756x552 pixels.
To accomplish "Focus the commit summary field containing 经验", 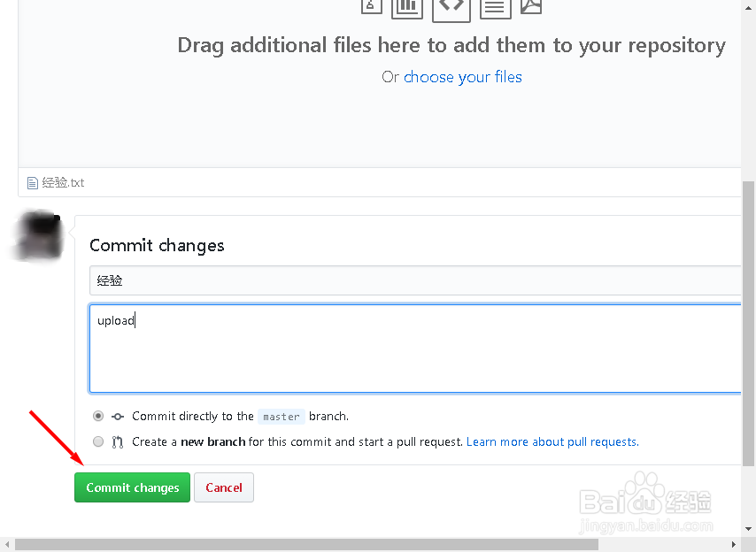I will click(414, 280).
